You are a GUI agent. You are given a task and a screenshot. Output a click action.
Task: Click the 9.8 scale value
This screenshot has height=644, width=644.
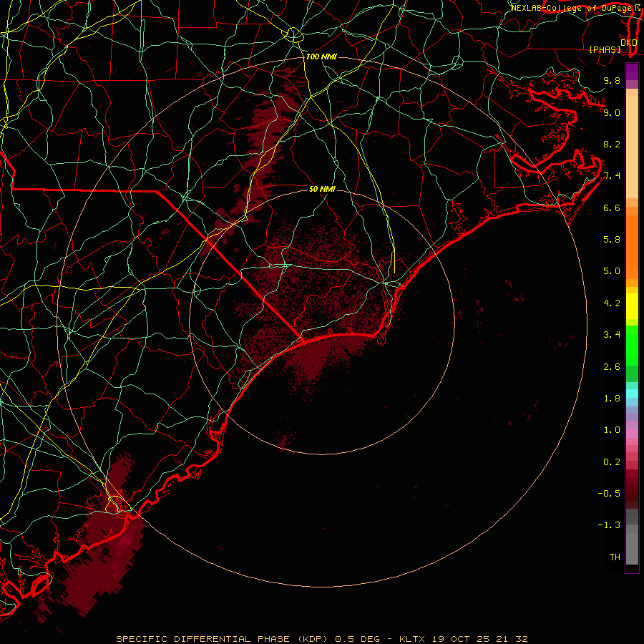tap(612, 80)
